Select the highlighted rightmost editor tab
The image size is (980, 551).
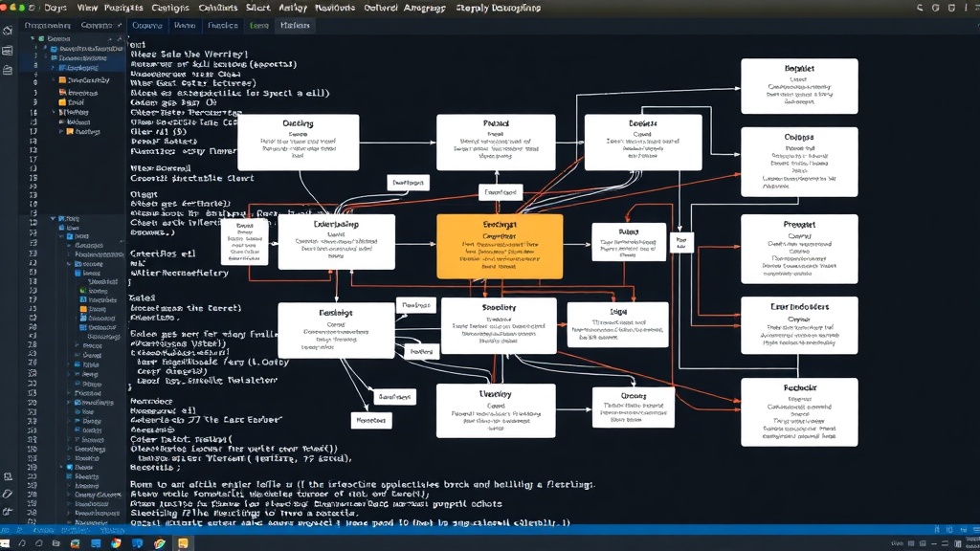295,26
